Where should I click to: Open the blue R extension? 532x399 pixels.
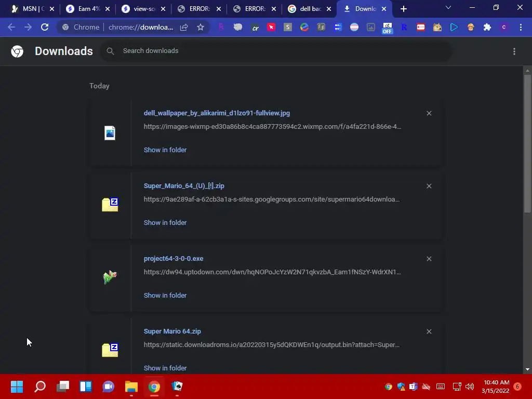(x=404, y=27)
